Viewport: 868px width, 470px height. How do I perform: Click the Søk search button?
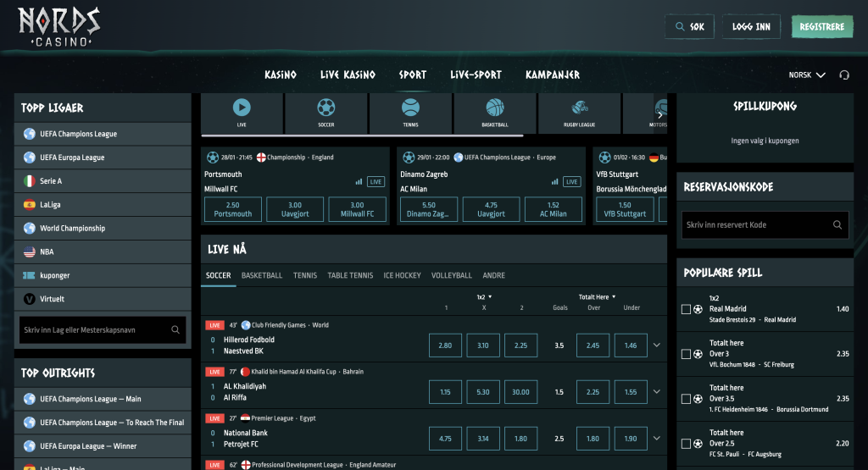[689, 26]
